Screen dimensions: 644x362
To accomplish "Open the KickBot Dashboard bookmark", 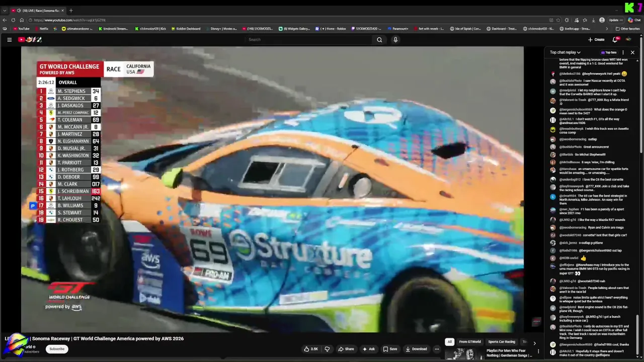I will pos(185,29).
